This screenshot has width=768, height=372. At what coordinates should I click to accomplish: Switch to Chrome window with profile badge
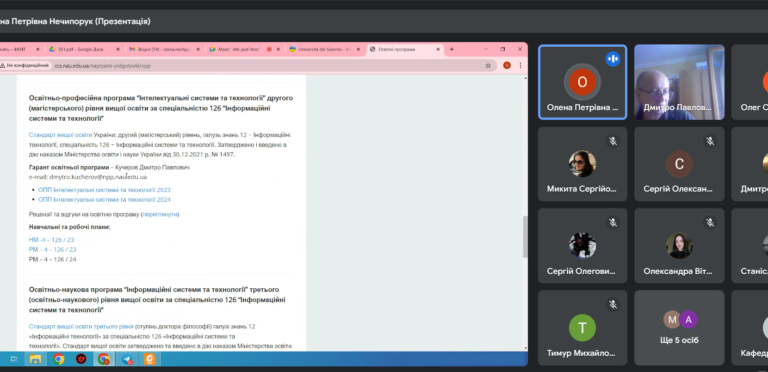pyautogui.click(x=104, y=359)
